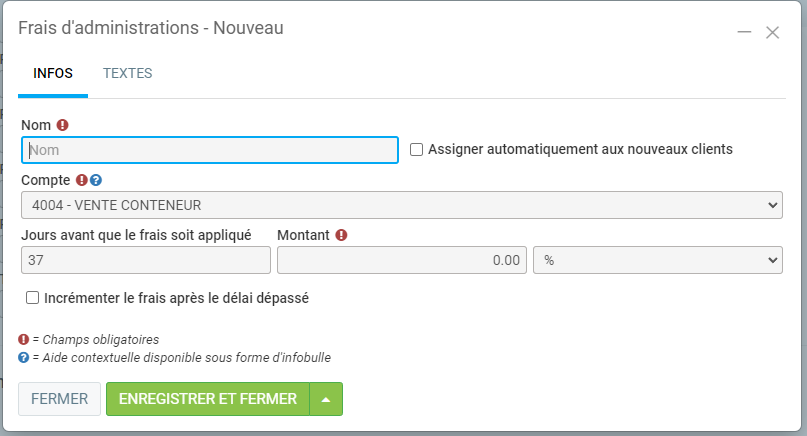
Task: Click the red required icon beside Nom
Action: [x=63, y=125]
